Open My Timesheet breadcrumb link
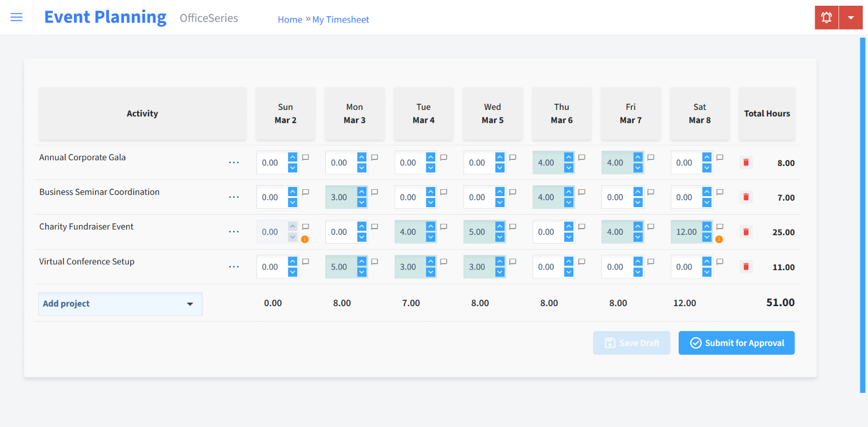Image resolution: width=868 pixels, height=427 pixels. click(340, 19)
